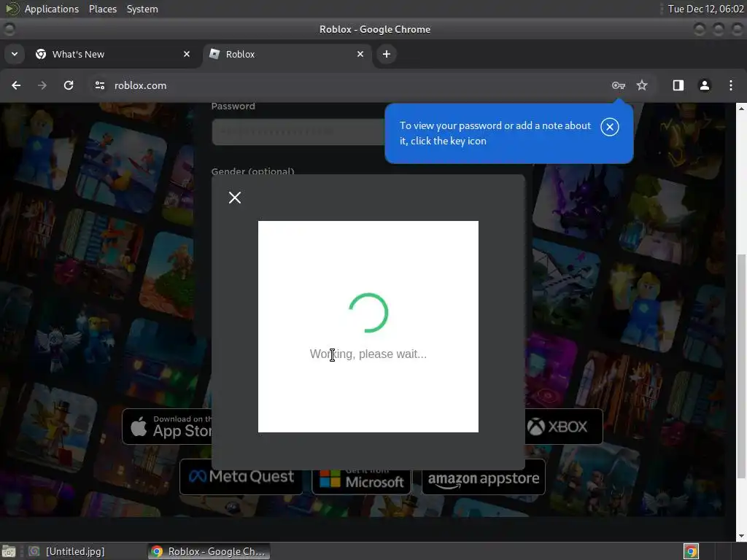Open the Xbox download badge
The image size is (747, 560).
(564, 426)
